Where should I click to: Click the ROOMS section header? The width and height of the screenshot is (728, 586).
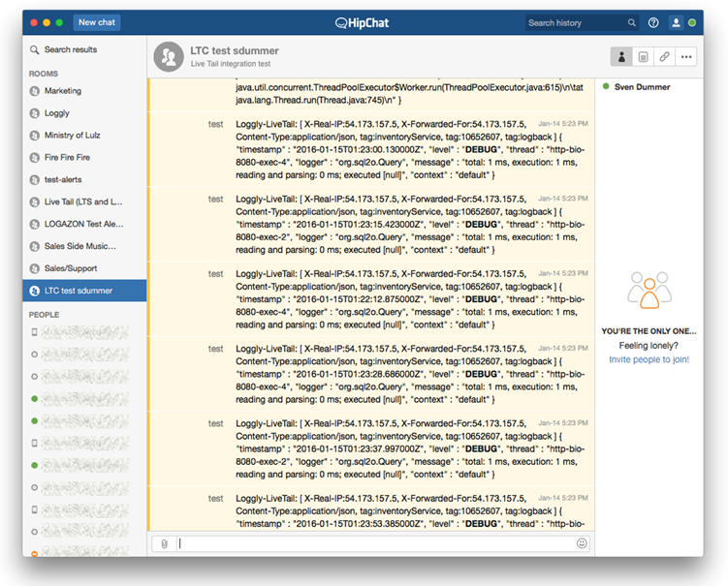pyautogui.click(x=44, y=74)
